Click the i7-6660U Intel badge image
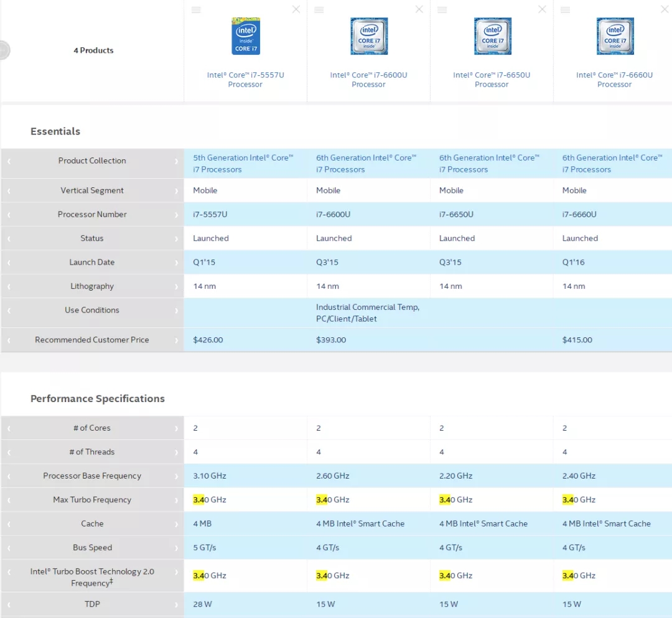This screenshot has height=618, width=672. click(615, 36)
